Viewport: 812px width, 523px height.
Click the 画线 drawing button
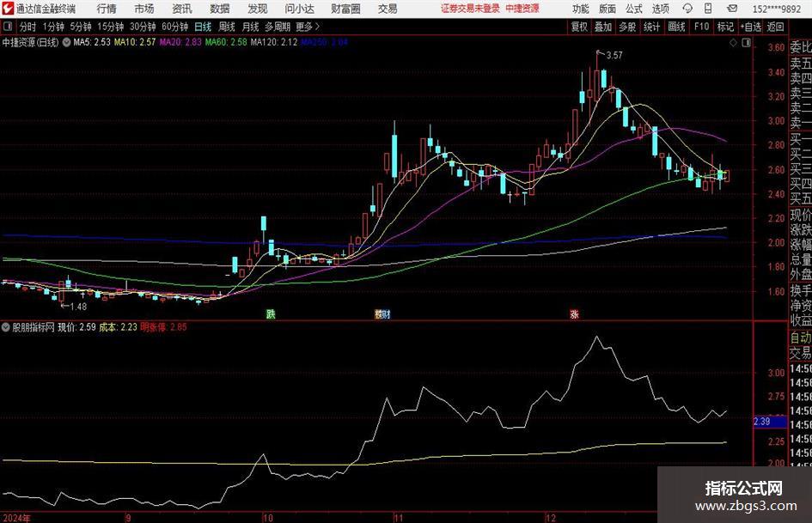coord(676,27)
